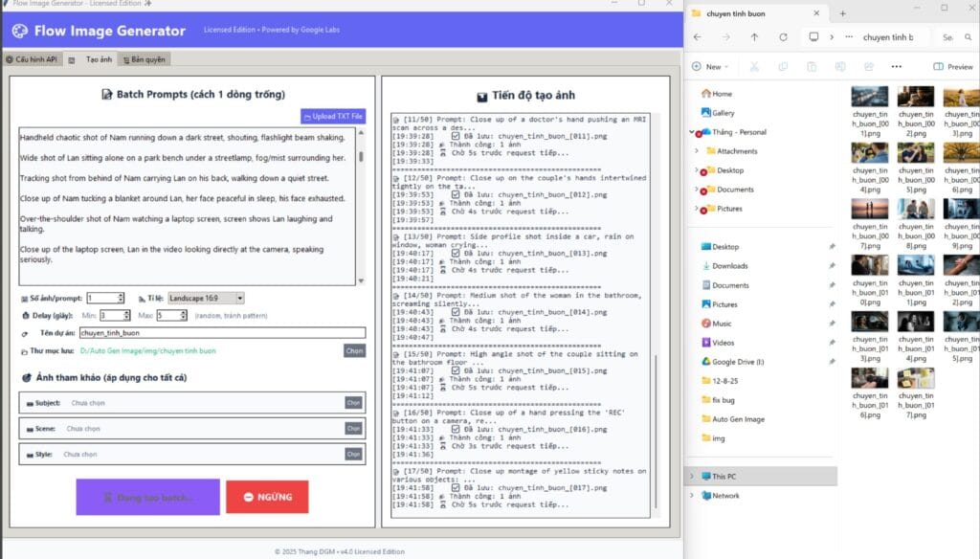Click the Explorer forward arrow
This screenshot has height=559, width=980.
click(x=726, y=37)
